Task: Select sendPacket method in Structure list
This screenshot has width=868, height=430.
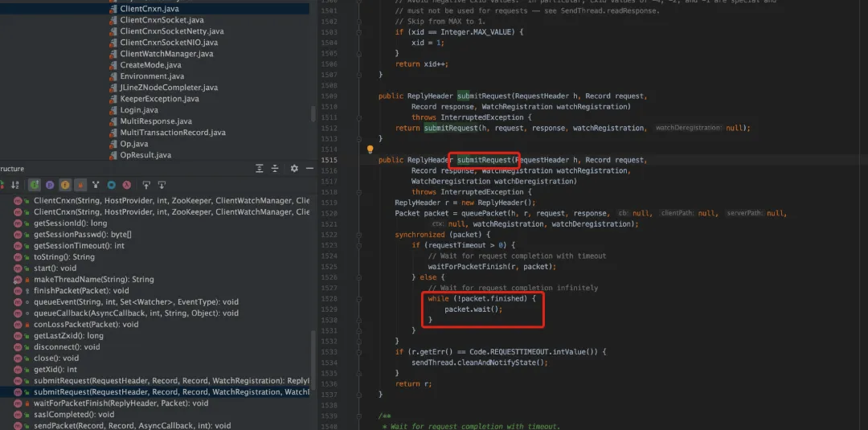Action: pos(133,425)
